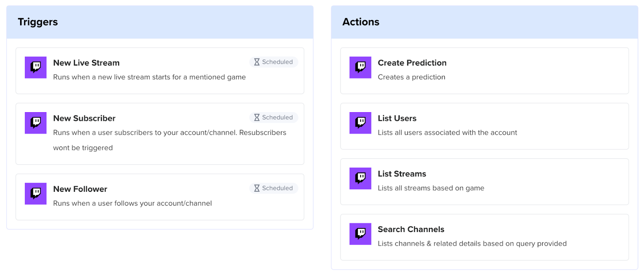This screenshot has height=271, width=644.
Task: Click Twitch icon beside New Live Stream
Action: click(x=36, y=67)
